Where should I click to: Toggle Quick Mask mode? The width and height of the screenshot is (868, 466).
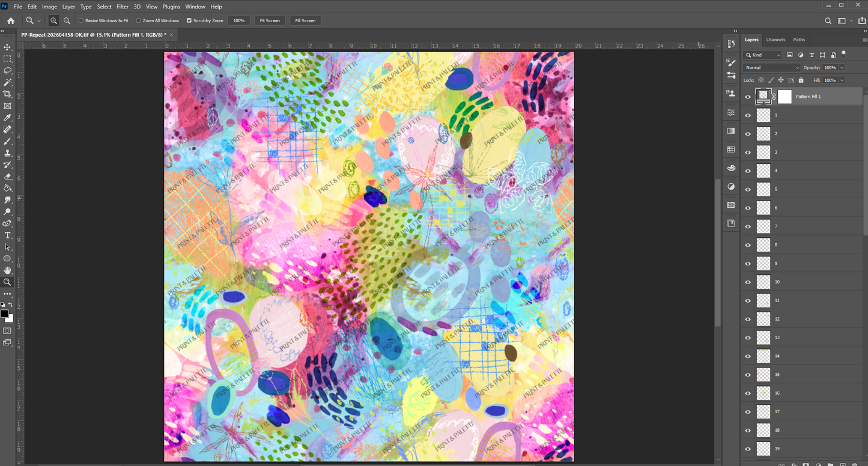click(7, 330)
